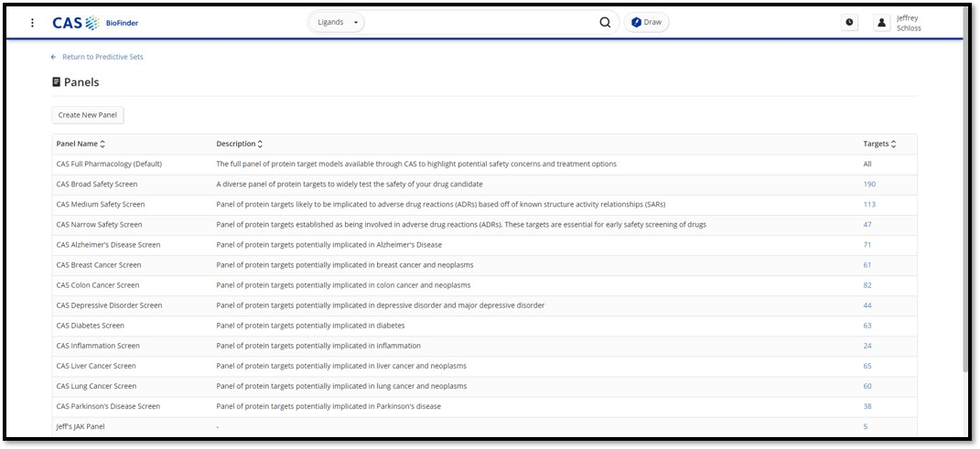Select CAS Broad Safety Screen name
The height and width of the screenshot is (449, 980).
point(97,184)
